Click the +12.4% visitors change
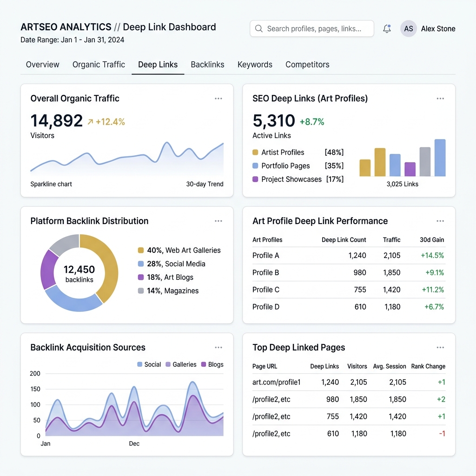 coord(110,122)
